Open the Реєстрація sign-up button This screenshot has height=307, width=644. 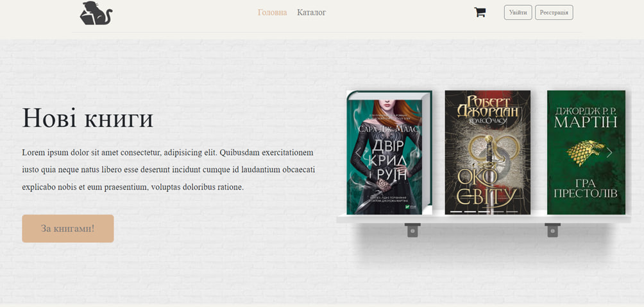[x=554, y=12]
